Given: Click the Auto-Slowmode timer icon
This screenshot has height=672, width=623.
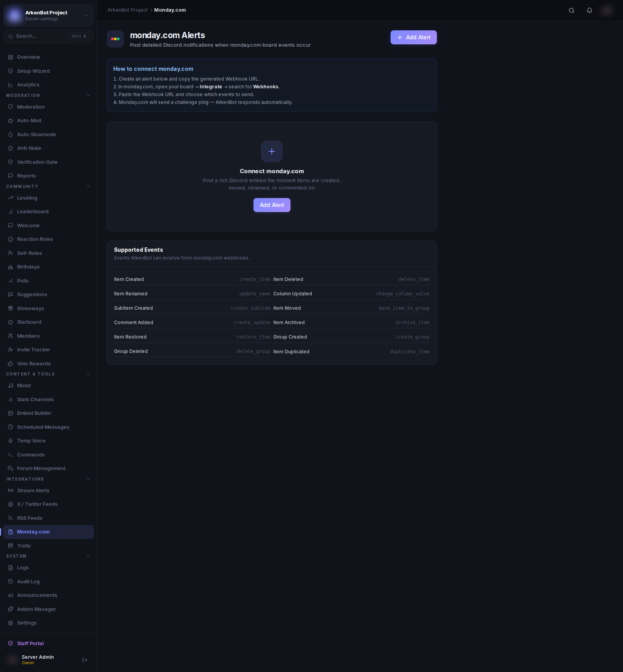Looking at the screenshot, I should pyautogui.click(x=11, y=135).
